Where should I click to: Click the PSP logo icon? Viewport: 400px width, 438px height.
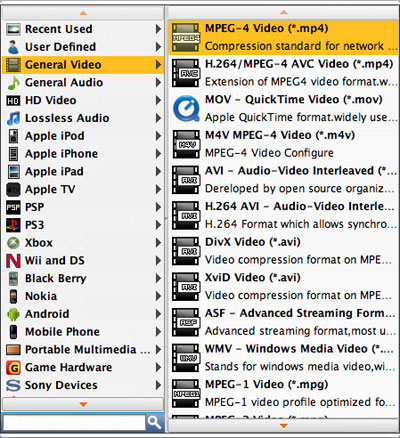(13, 207)
